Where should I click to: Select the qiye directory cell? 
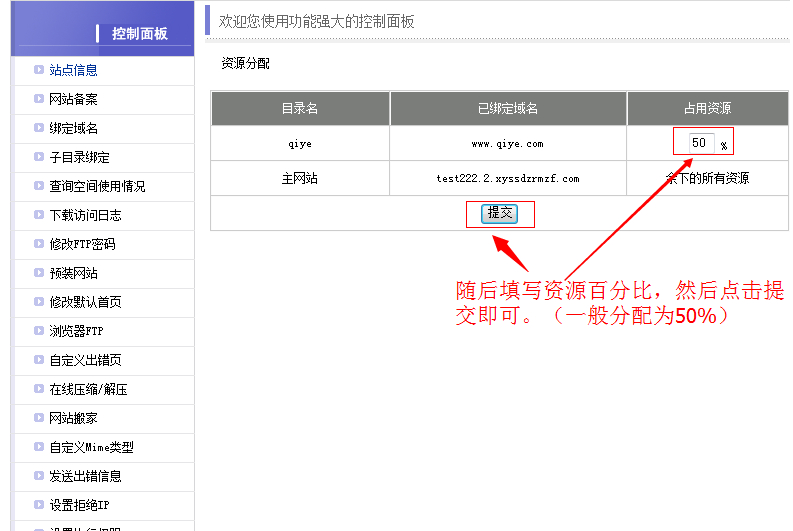click(300, 144)
